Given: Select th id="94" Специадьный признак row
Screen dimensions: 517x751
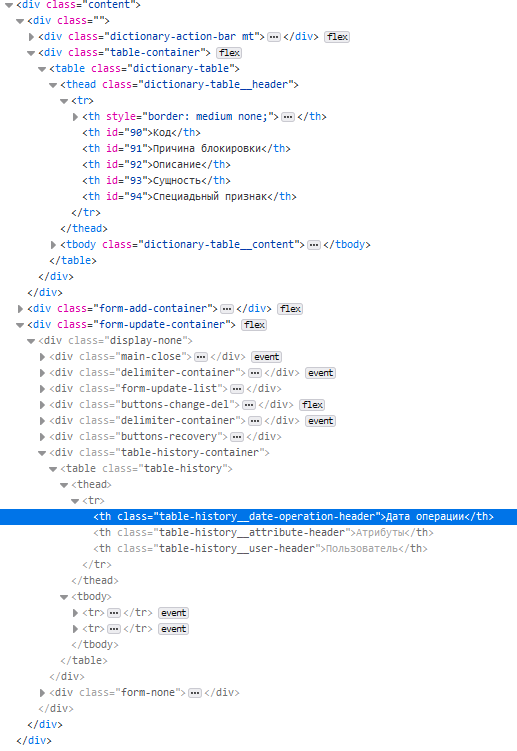Looking at the screenshot, I should 189,196.
